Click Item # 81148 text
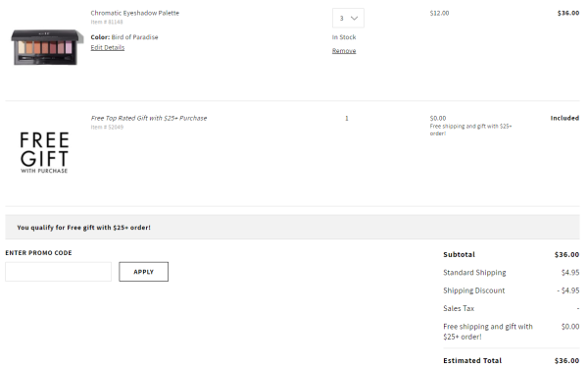 click(x=107, y=22)
